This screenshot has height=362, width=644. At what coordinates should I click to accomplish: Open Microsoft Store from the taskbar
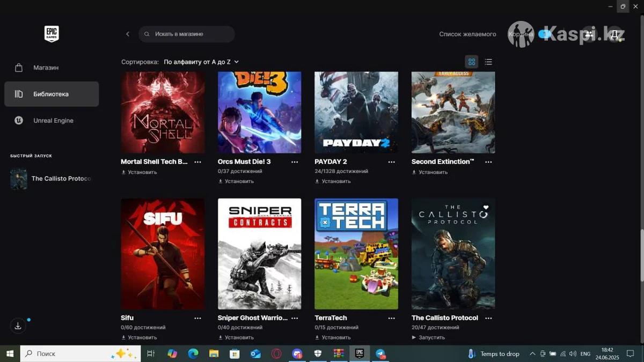click(235, 353)
